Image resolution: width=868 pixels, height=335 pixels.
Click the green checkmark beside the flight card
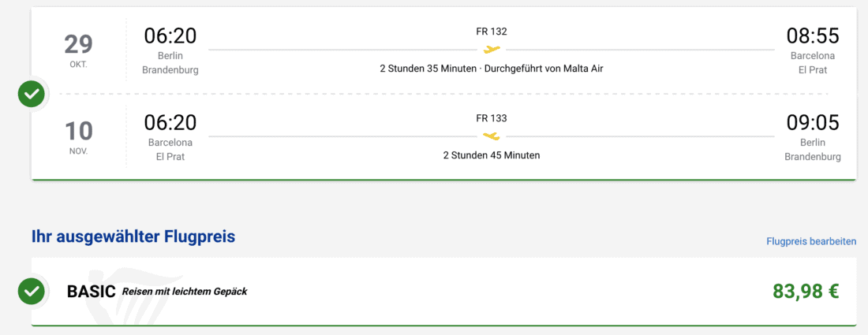32,95
